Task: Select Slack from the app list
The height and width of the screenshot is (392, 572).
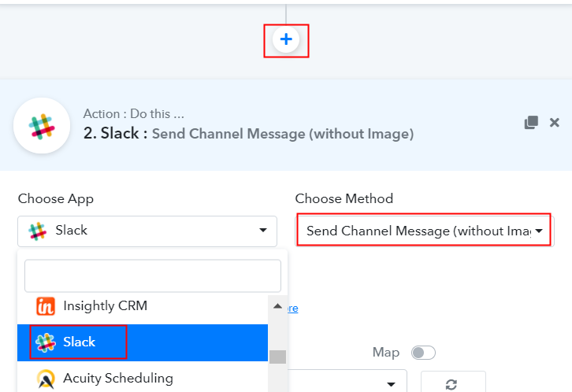Action: click(143, 342)
